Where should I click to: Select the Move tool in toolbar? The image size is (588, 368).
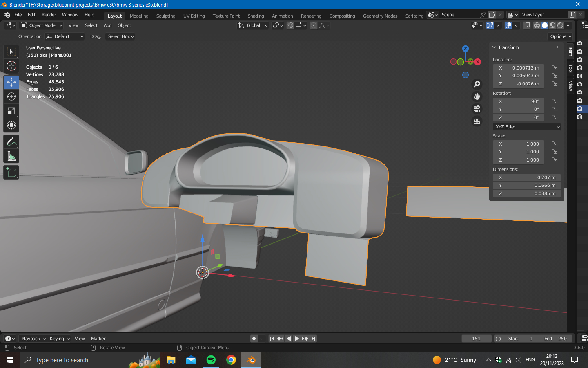click(x=11, y=82)
